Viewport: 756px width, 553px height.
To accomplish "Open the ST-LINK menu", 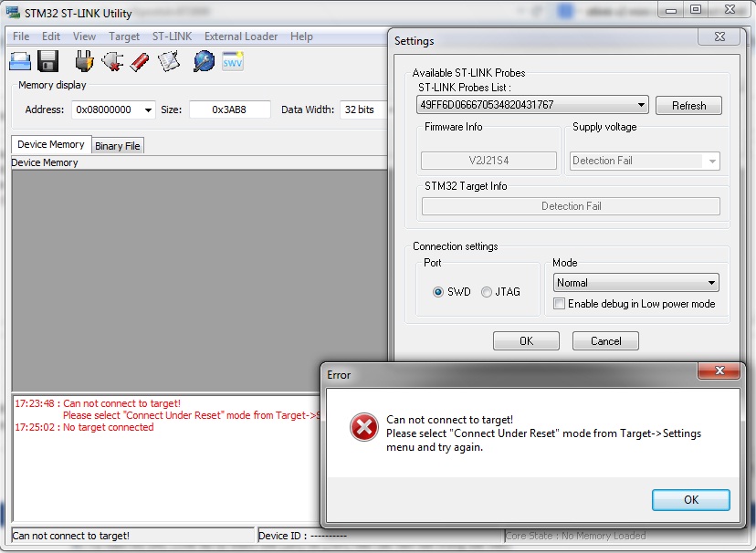I will [172, 37].
